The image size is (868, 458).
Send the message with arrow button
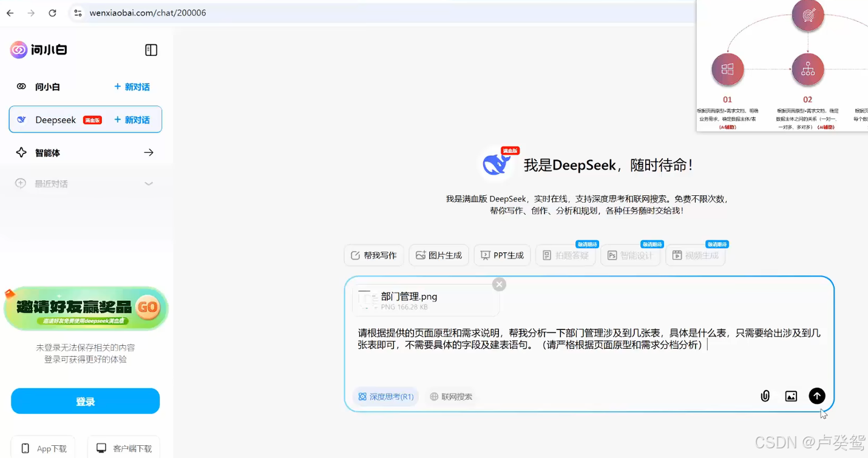coord(817,396)
